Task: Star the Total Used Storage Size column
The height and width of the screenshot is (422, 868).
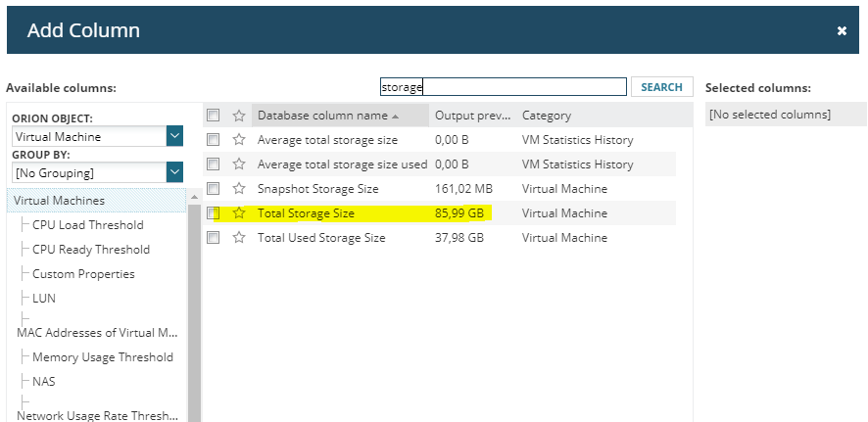Action: point(239,237)
